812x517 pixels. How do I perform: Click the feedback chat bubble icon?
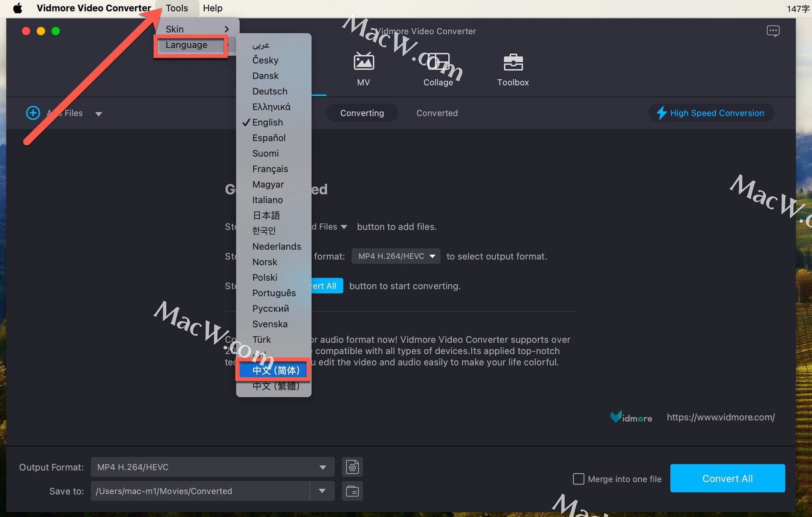(773, 31)
